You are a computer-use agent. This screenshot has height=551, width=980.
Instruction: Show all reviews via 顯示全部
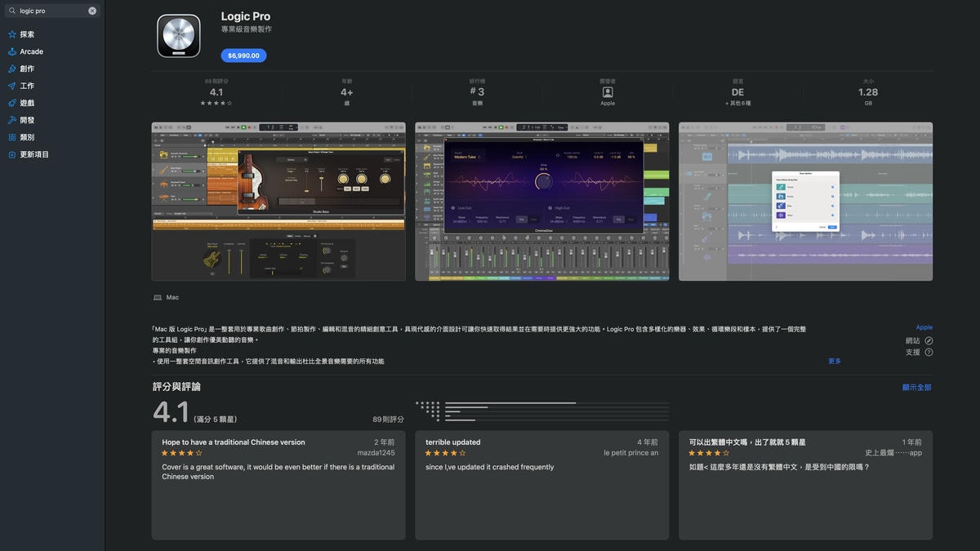[917, 387]
